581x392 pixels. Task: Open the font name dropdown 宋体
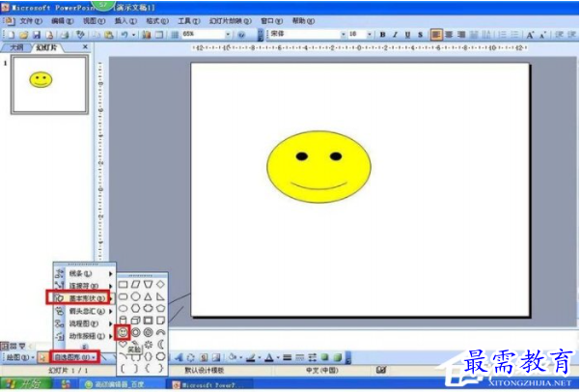click(344, 35)
